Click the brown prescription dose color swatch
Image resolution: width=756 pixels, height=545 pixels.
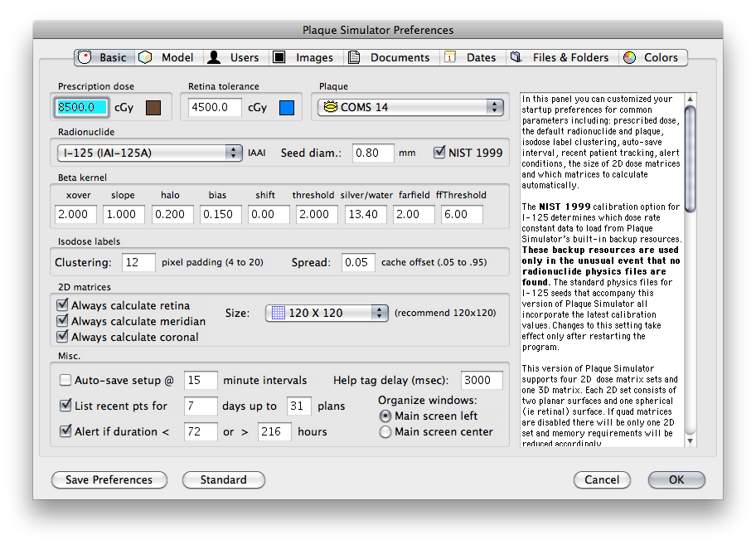[153, 107]
